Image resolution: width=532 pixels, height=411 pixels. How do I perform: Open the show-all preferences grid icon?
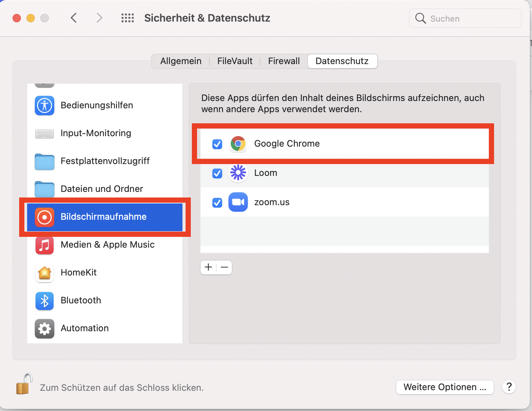pos(127,18)
